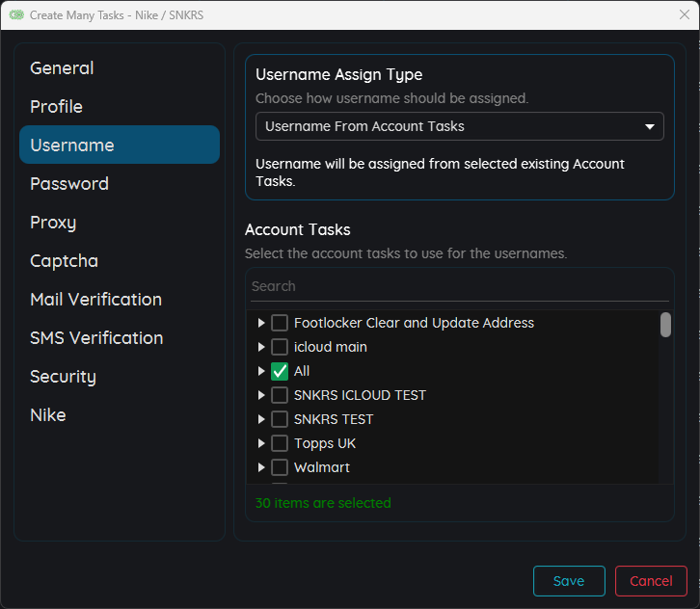This screenshot has width=700, height=609.
Task: Expand the icloud main tree node
Action: point(261,347)
